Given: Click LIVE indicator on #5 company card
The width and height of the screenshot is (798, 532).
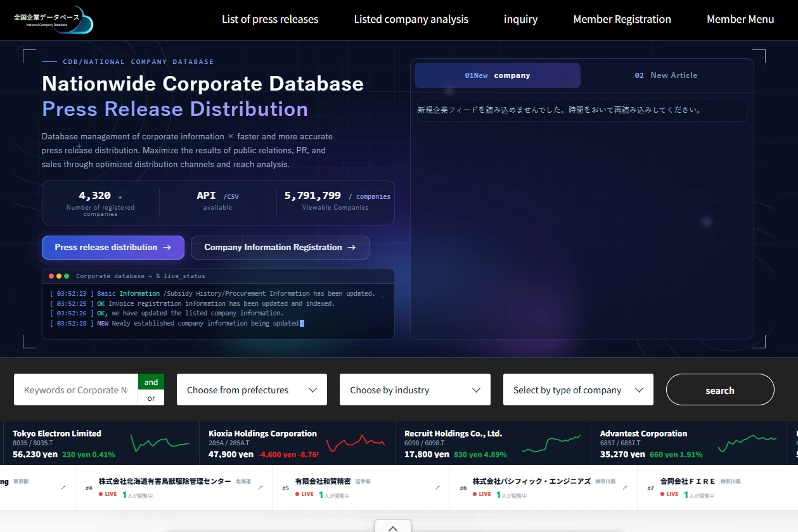Looking at the screenshot, I should pyautogui.click(x=304, y=494).
